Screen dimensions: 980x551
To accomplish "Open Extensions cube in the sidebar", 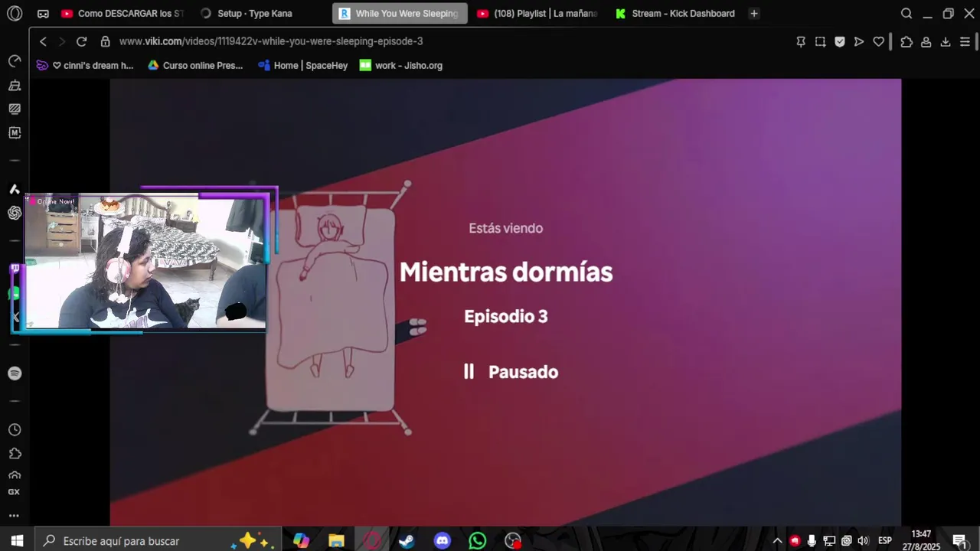I will click(x=15, y=454).
